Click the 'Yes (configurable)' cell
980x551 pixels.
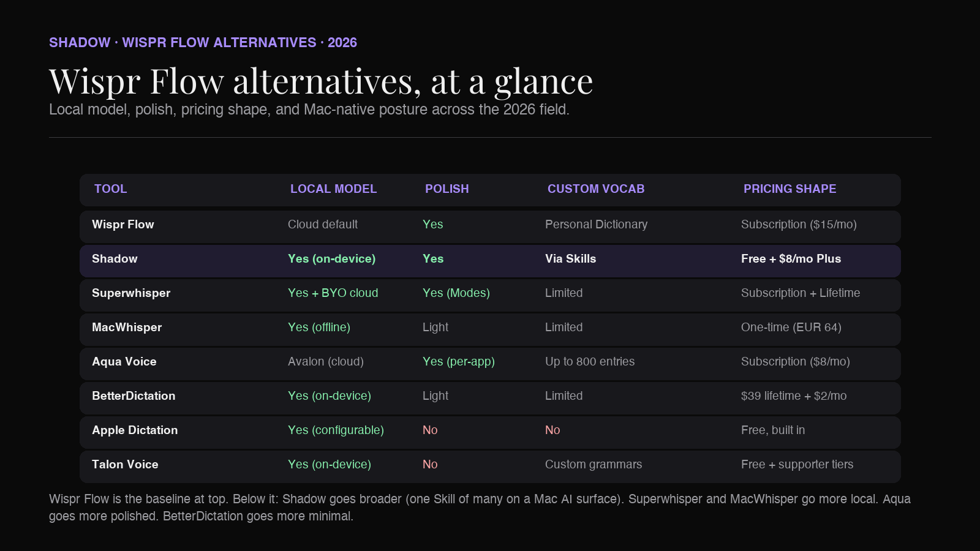click(x=336, y=430)
